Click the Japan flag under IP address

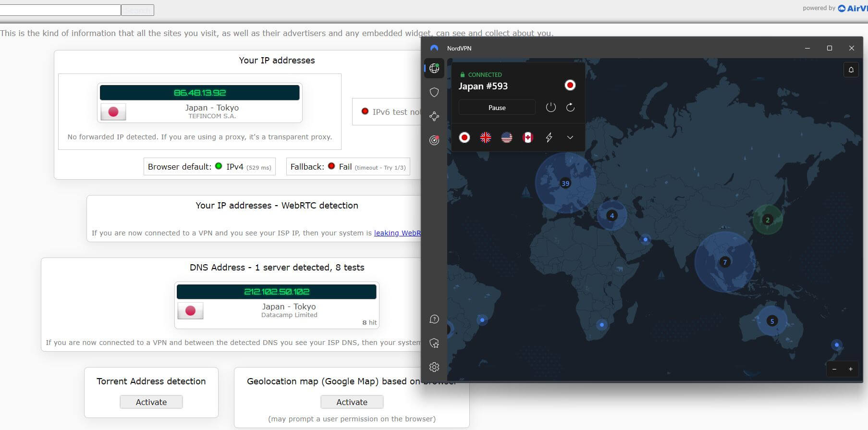(113, 112)
